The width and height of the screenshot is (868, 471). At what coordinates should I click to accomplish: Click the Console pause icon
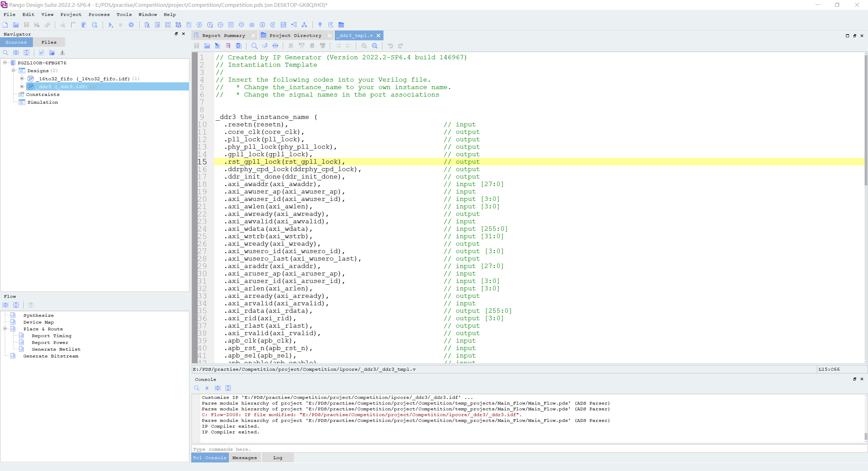[x=207, y=388]
